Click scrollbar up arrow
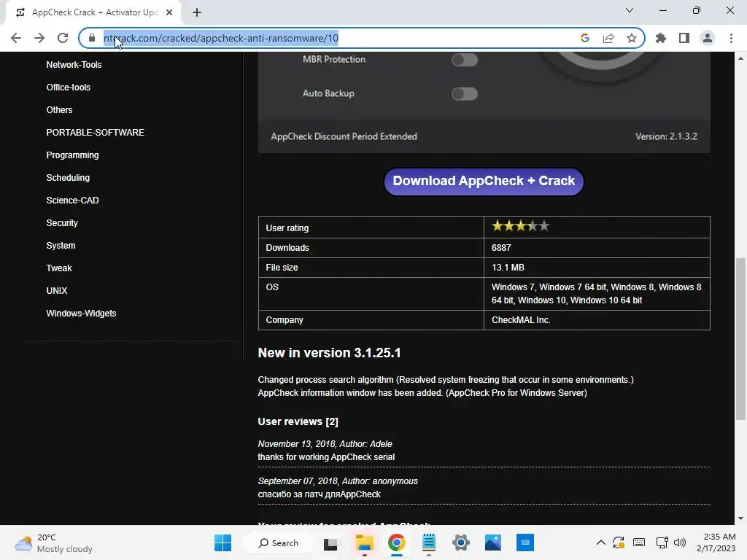 click(x=740, y=58)
